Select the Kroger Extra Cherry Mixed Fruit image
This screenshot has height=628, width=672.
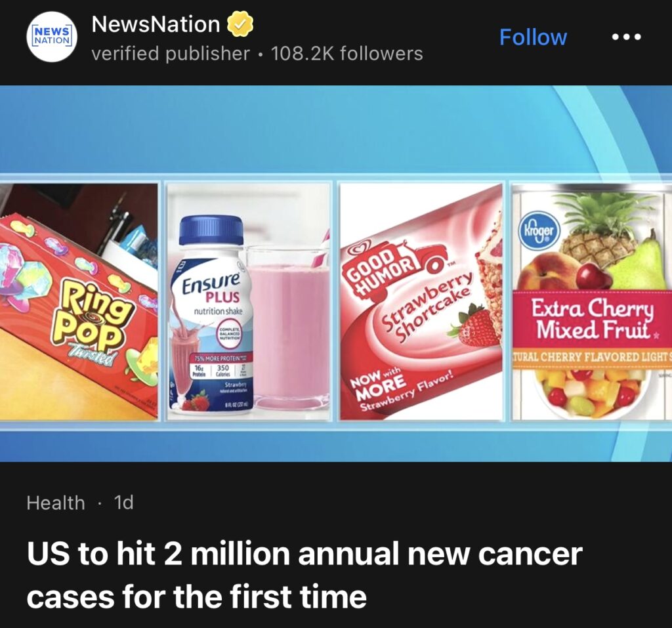592,302
